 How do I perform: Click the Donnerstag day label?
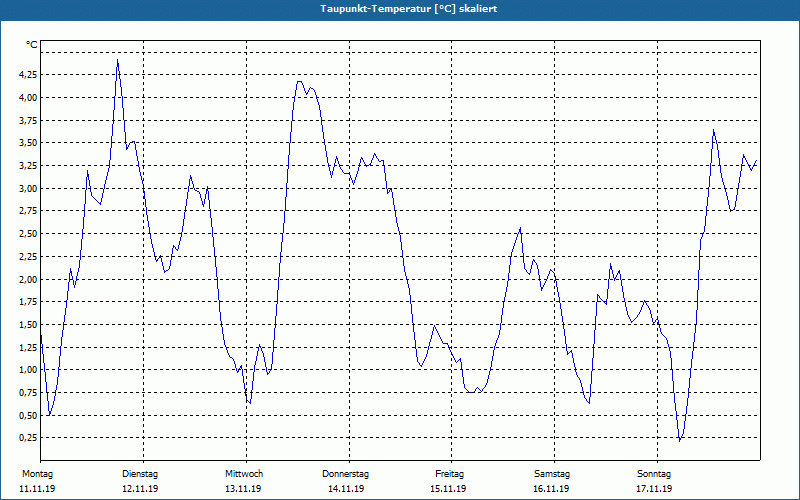click(x=345, y=474)
